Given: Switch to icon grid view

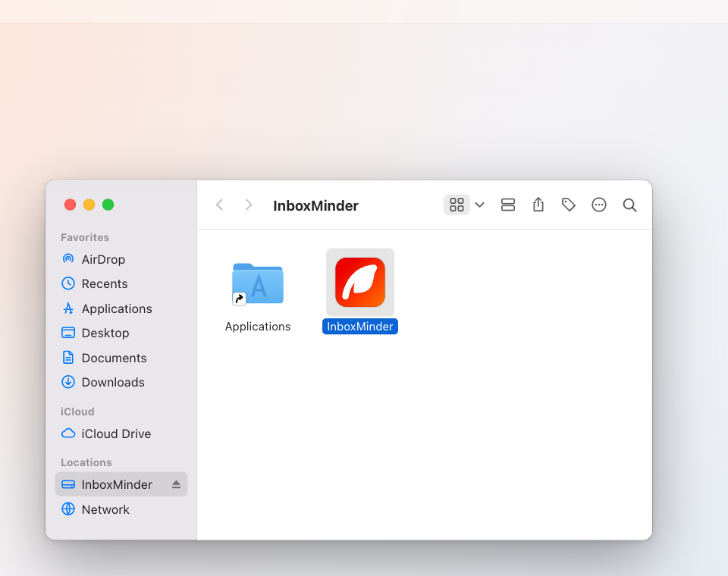Looking at the screenshot, I should [457, 205].
